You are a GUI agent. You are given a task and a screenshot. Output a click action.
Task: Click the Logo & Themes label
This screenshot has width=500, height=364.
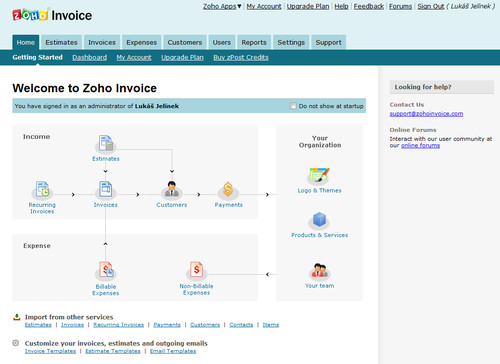click(319, 190)
